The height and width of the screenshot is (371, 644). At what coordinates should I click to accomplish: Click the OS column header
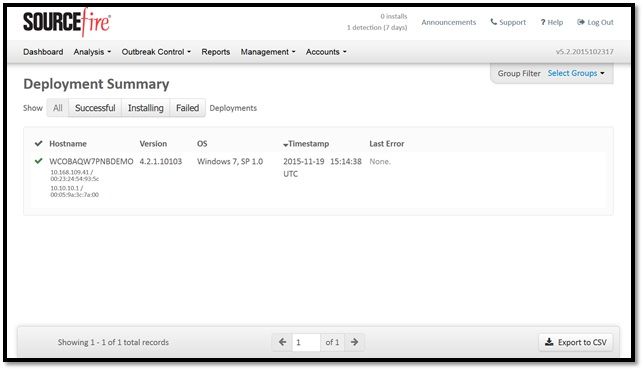tap(202, 143)
